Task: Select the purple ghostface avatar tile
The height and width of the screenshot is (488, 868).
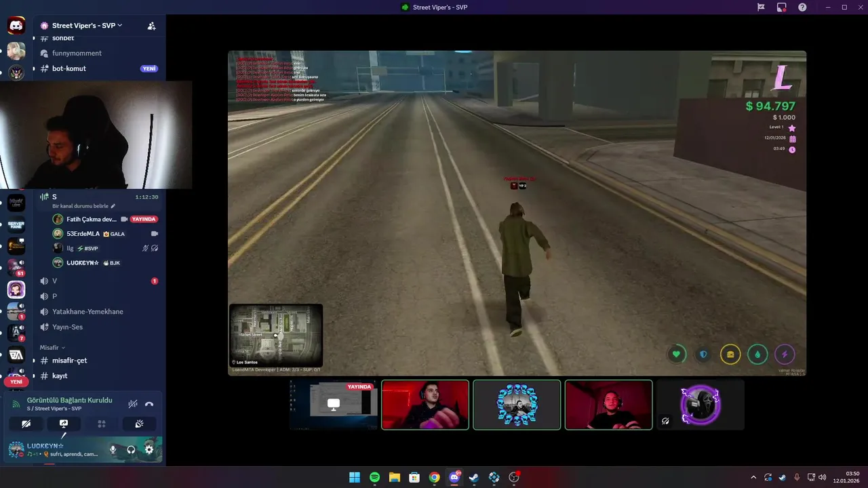Action: click(x=700, y=405)
